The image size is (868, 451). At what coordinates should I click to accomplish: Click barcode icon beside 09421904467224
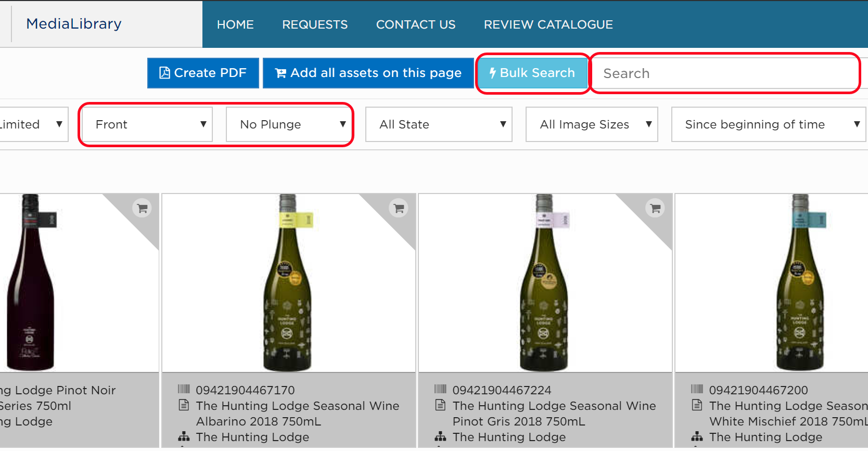[x=440, y=389]
